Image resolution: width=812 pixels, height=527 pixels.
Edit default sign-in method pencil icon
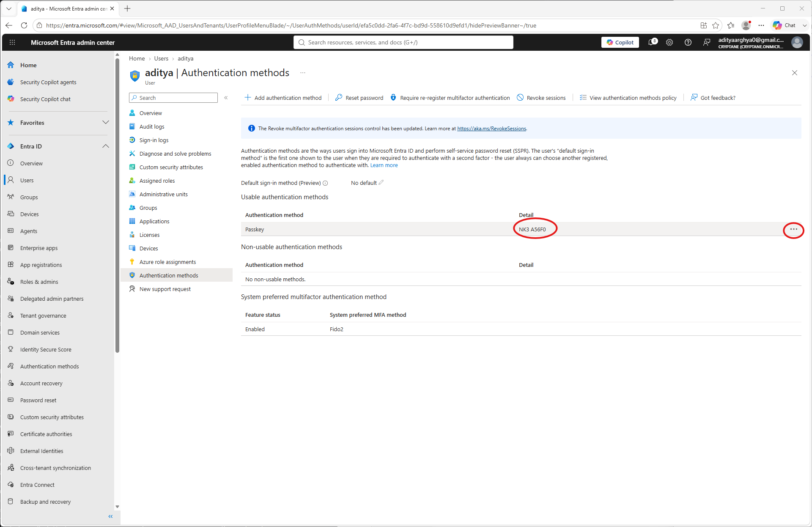point(381,183)
